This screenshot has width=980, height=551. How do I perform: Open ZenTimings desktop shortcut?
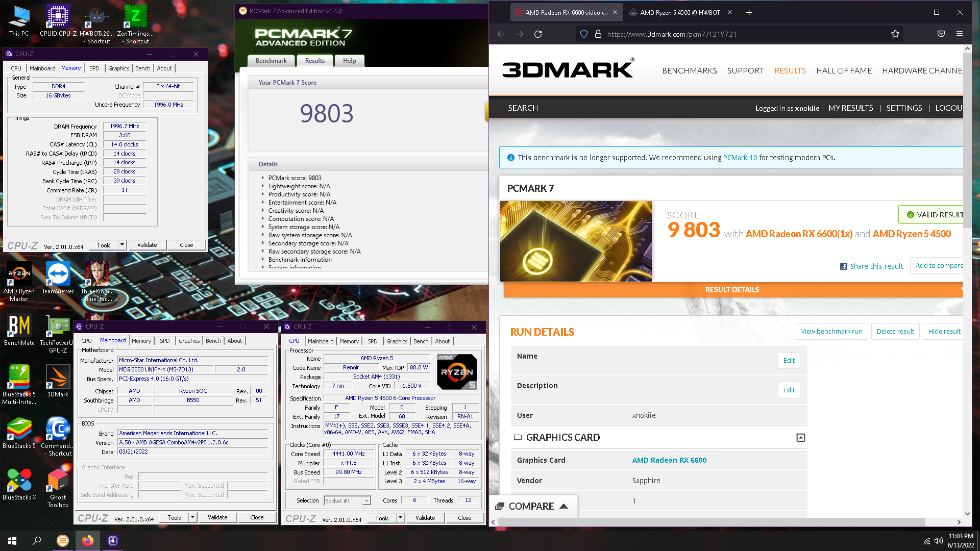pos(135,24)
